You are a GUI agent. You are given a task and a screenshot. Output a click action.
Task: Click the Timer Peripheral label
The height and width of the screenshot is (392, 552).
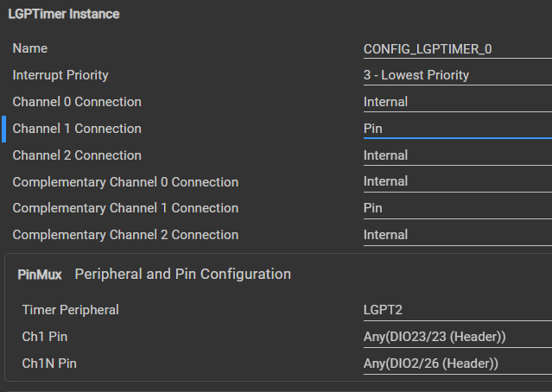pyautogui.click(x=71, y=310)
